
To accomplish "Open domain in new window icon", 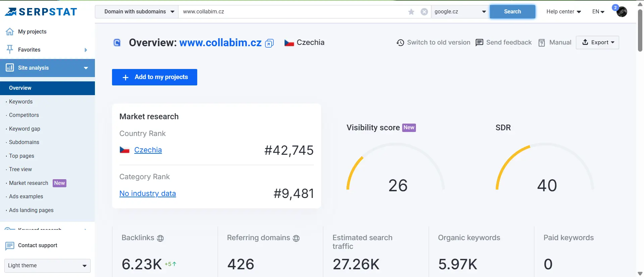I will (269, 43).
